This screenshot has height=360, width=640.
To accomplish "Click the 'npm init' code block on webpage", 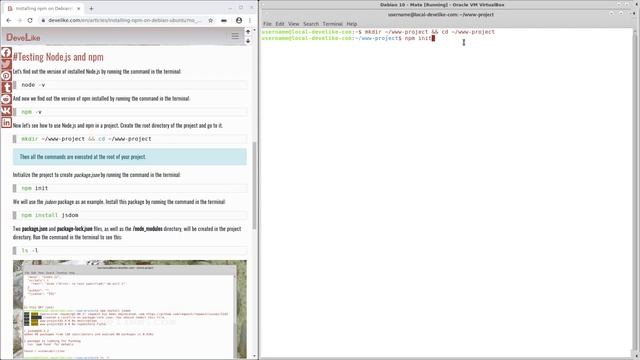I will [x=130, y=188].
